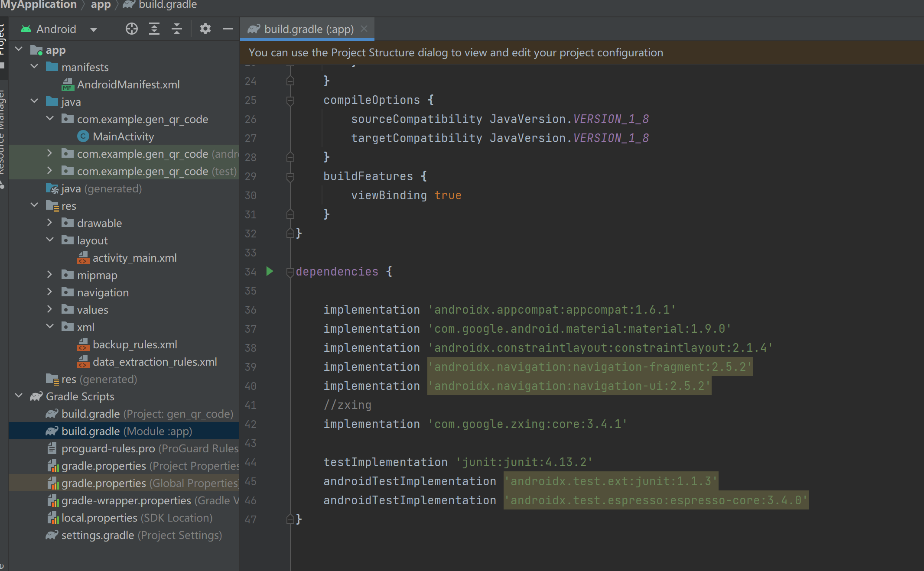924x571 pixels.
Task: Fold the dependencies block at line 34
Action: [290, 272]
